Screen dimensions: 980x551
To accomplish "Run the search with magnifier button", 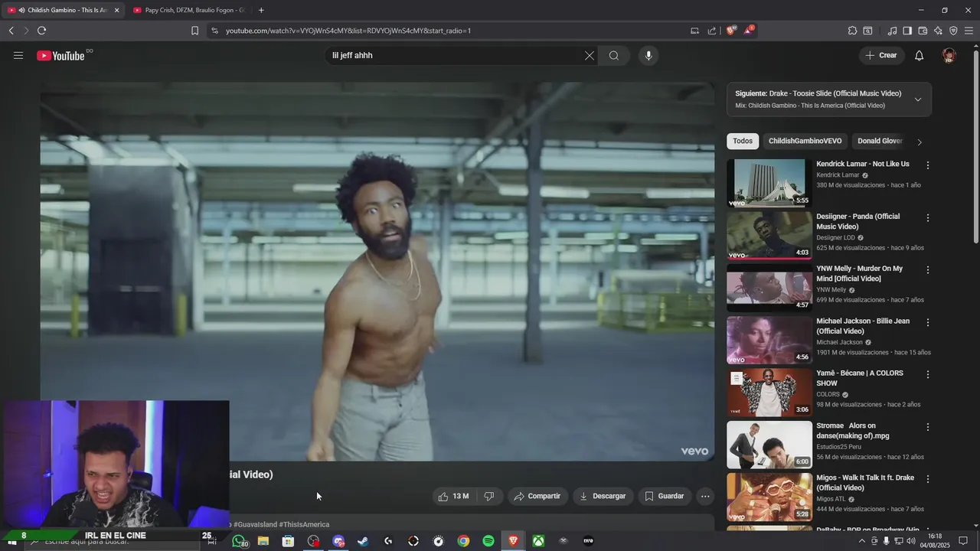I will click(x=614, y=55).
